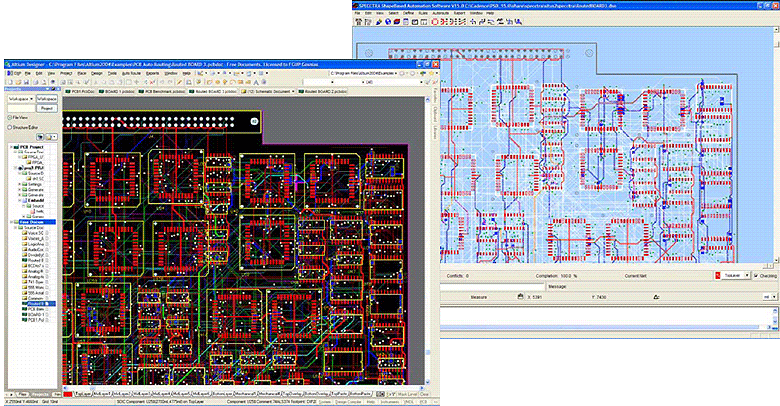Open the Workspace dropdown in Projects panel
Viewport: 780px width, 406px height.
(x=31, y=99)
